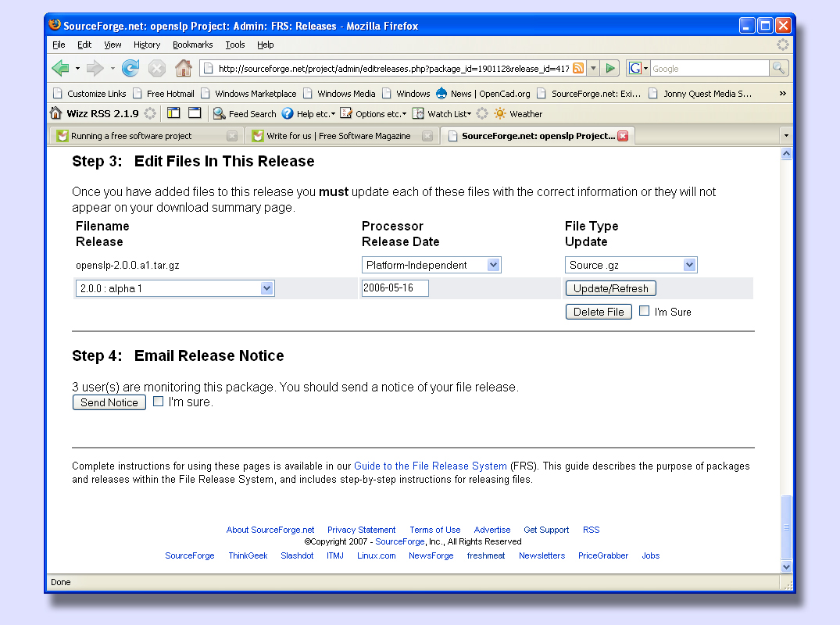Open Watch List dropdown
The image size is (840, 625).
pyautogui.click(x=442, y=113)
